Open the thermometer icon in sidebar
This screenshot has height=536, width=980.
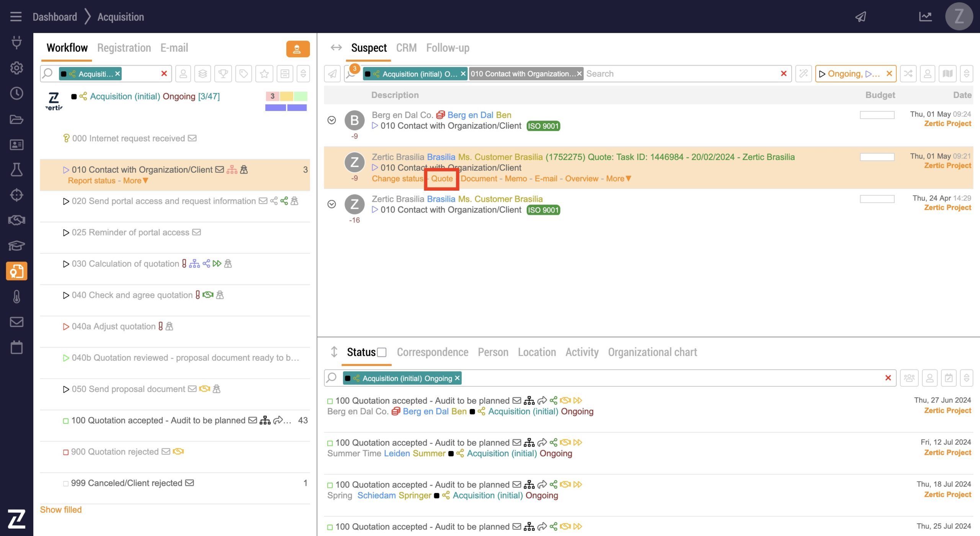pyautogui.click(x=16, y=297)
